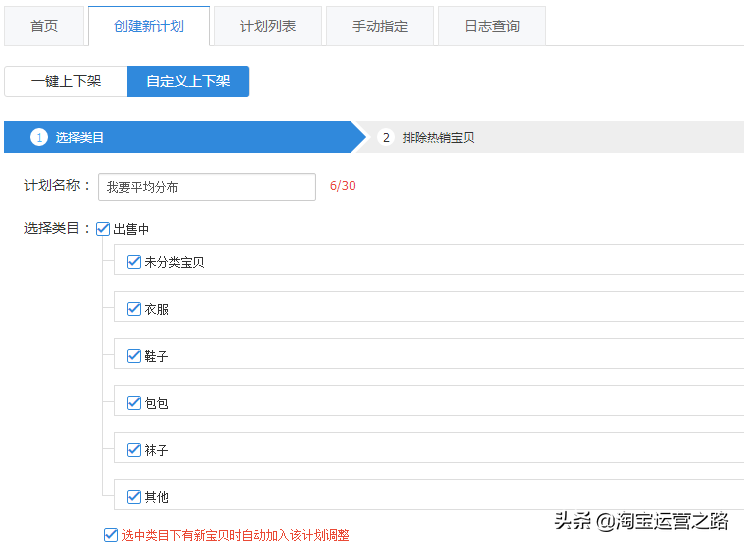Uncheck the 出售中 parent checkbox
The width and height of the screenshot is (744, 546).
point(103,229)
